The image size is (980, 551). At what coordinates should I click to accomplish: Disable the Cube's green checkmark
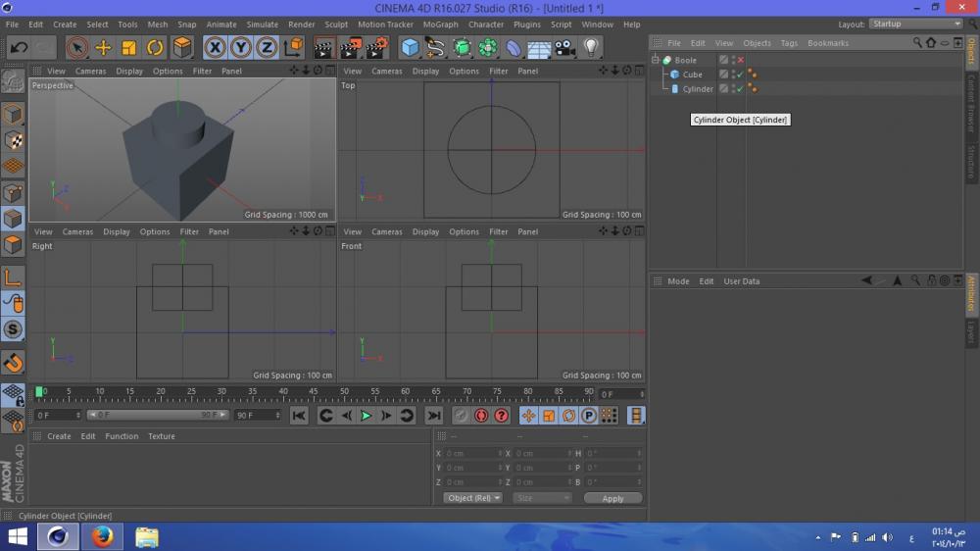(741, 75)
